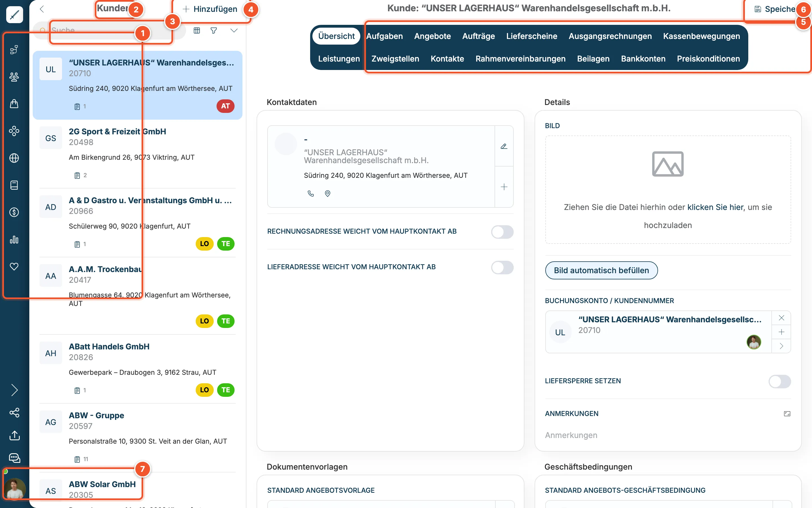Open the Rahmenvereinbarungen tab

pyautogui.click(x=520, y=59)
